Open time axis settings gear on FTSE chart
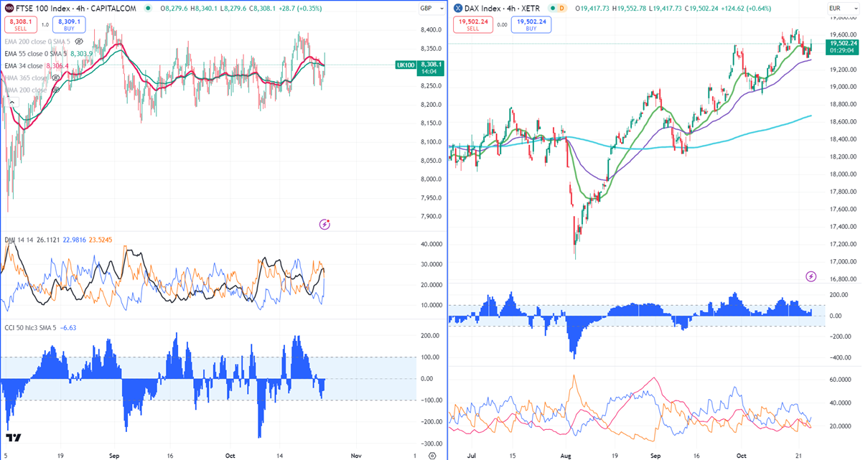The height and width of the screenshot is (460, 868). [x=431, y=455]
